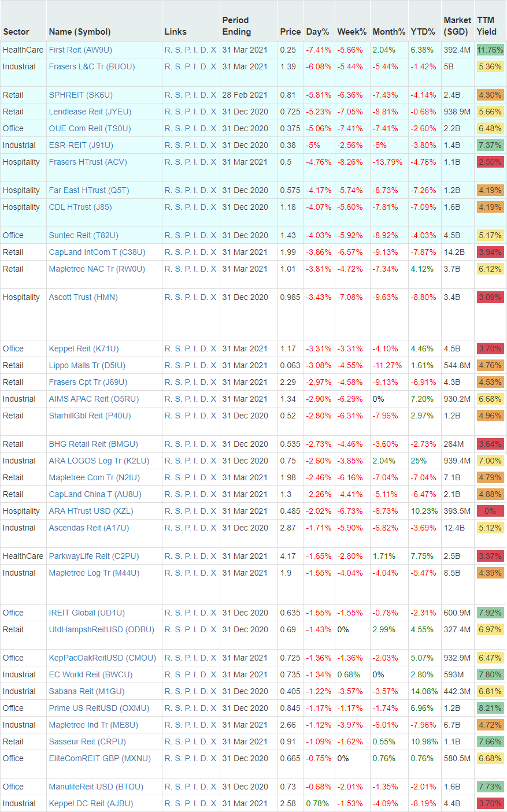Sort by the Sector column header
This screenshot has height=812, width=507.
[16, 32]
